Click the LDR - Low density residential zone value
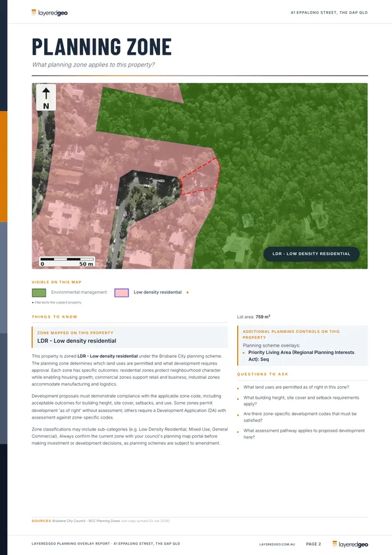This screenshot has width=392, height=555. pyautogui.click(x=77, y=341)
